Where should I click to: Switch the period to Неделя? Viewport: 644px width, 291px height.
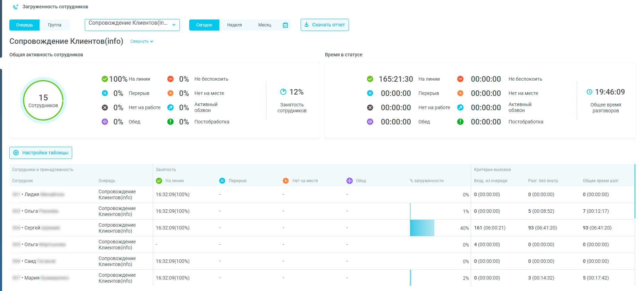pyautogui.click(x=234, y=25)
